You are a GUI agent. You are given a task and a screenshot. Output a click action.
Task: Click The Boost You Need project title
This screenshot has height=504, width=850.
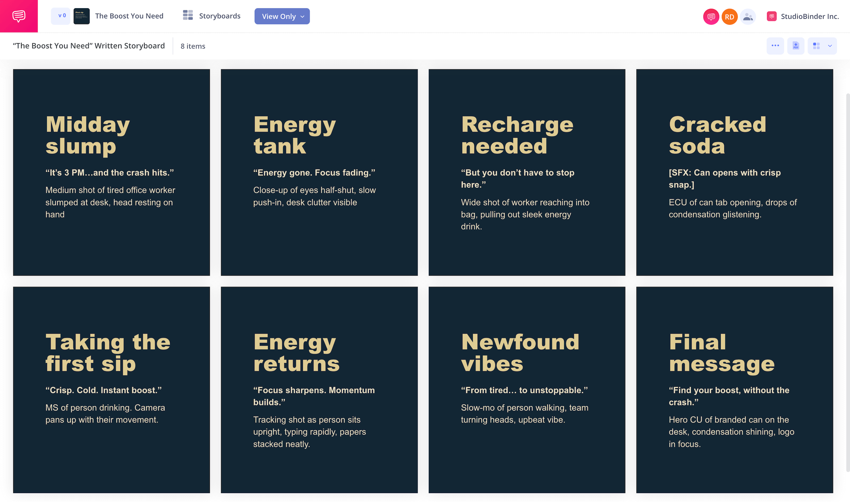tap(129, 16)
